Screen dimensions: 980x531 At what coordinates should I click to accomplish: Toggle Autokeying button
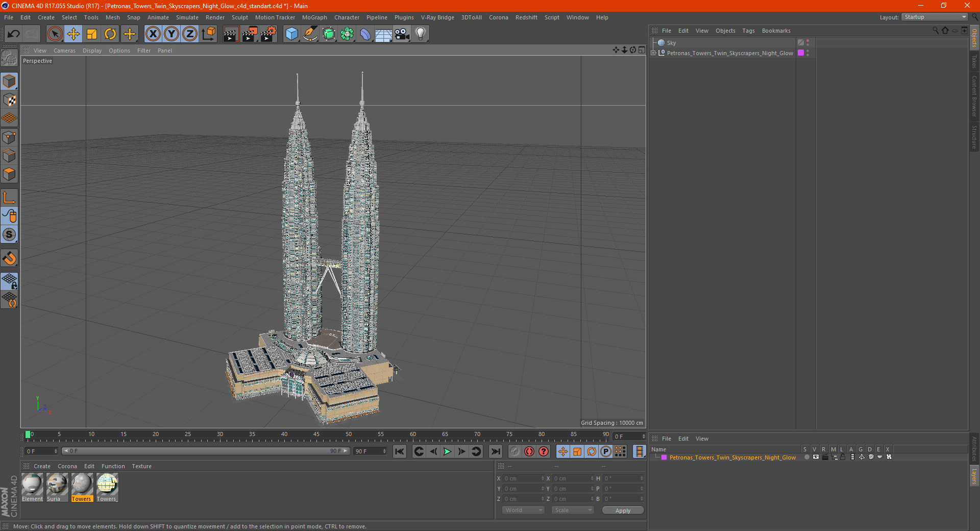pyautogui.click(x=529, y=451)
